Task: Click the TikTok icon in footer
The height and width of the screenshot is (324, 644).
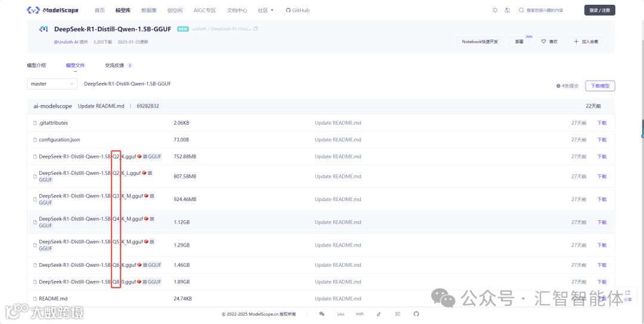Action: 378,314
